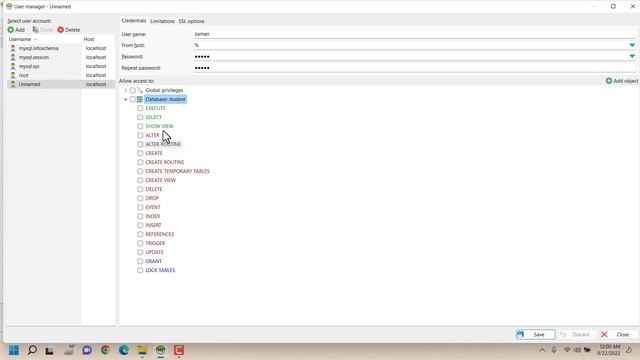640x360 pixels.
Task: Check the Global privileges checkbox
Action: click(132, 90)
